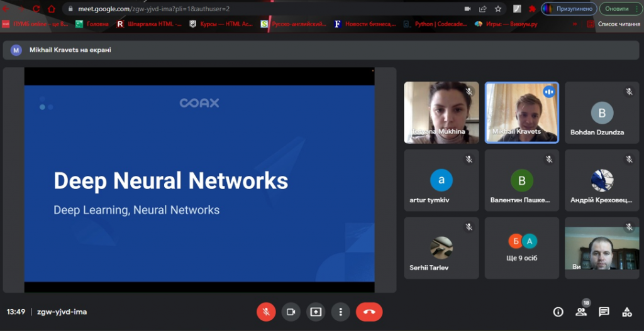
Task: Click the Deep Neural Networks shared slide
Action: coord(199,183)
